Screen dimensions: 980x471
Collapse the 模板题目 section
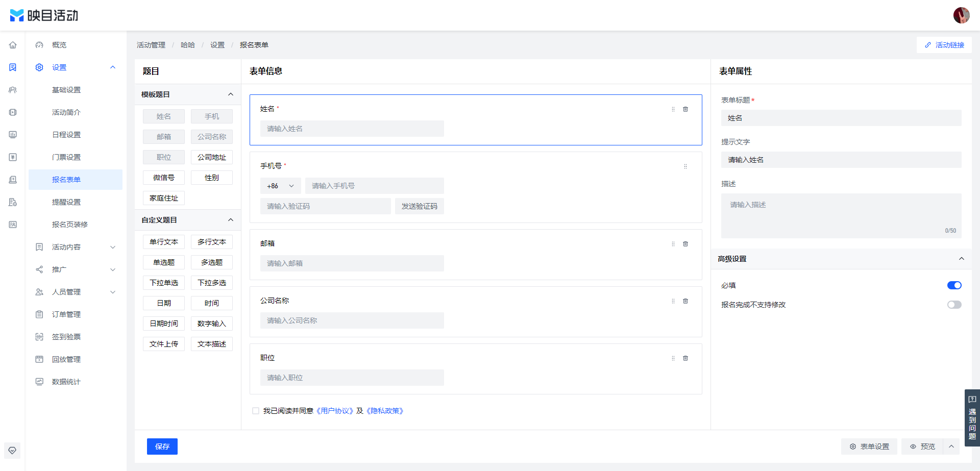(x=231, y=94)
